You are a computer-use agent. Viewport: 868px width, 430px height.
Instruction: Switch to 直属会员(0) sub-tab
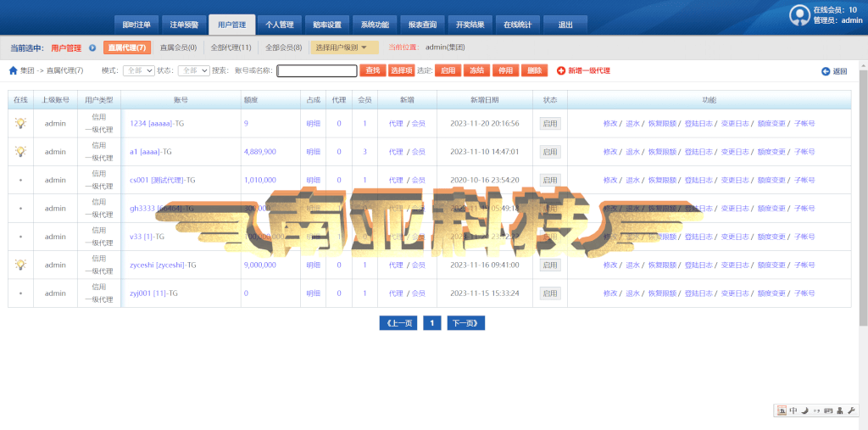point(178,47)
